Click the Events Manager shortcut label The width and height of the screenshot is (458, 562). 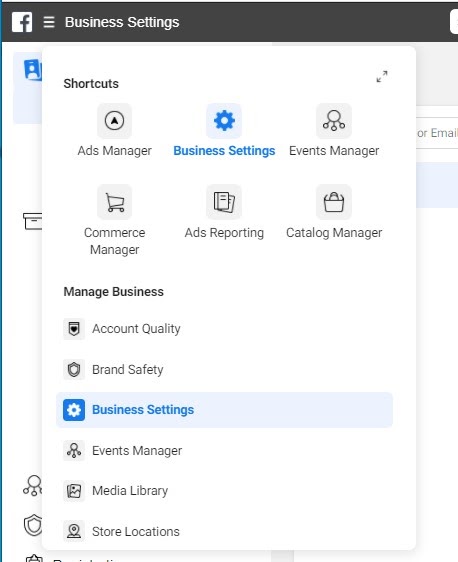click(x=334, y=151)
